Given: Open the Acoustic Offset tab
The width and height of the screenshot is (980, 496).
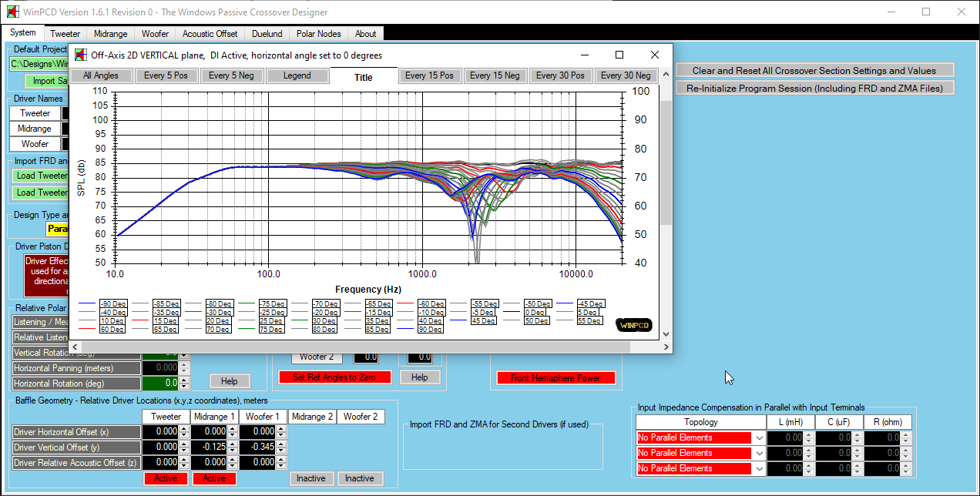Looking at the screenshot, I should 210,34.
